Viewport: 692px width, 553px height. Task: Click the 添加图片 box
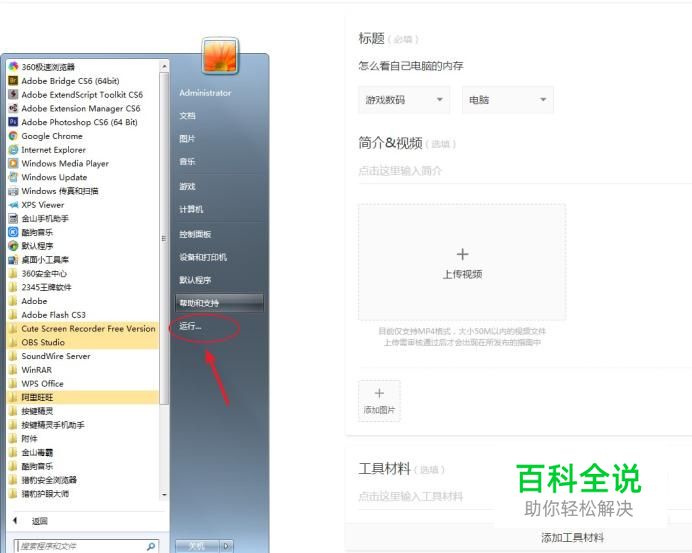tap(379, 401)
